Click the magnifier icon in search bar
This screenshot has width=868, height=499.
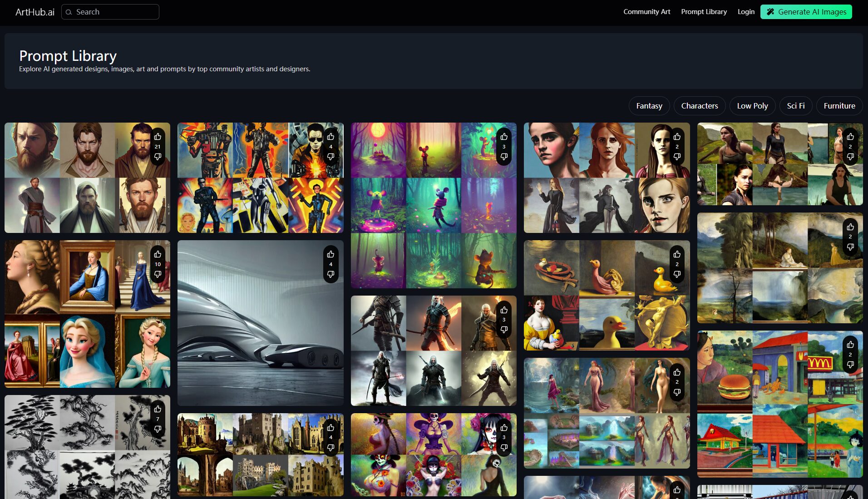pyautogui.click(x=69, y=12)
